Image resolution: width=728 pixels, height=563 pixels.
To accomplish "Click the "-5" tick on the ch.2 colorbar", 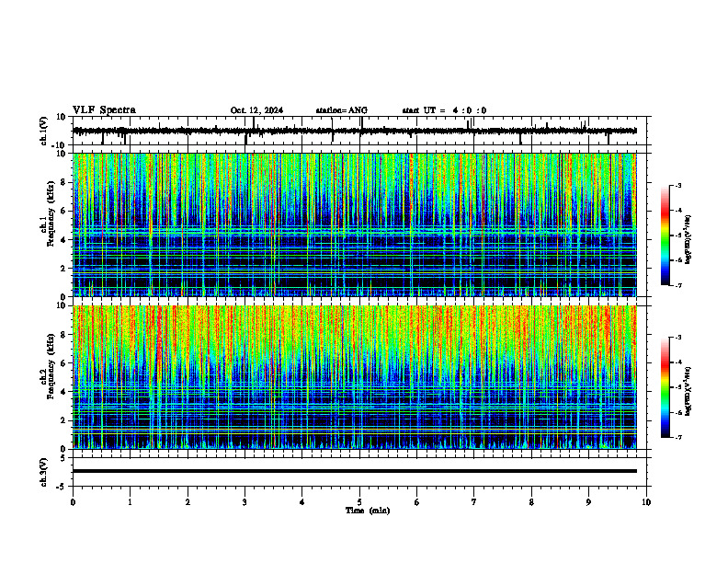I will point(678,387).
